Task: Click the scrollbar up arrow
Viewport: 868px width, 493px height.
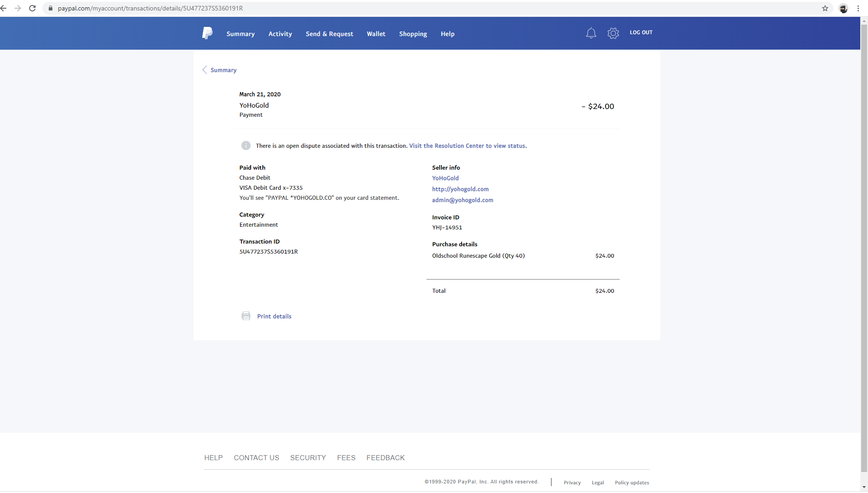Action: pos(864,21)
